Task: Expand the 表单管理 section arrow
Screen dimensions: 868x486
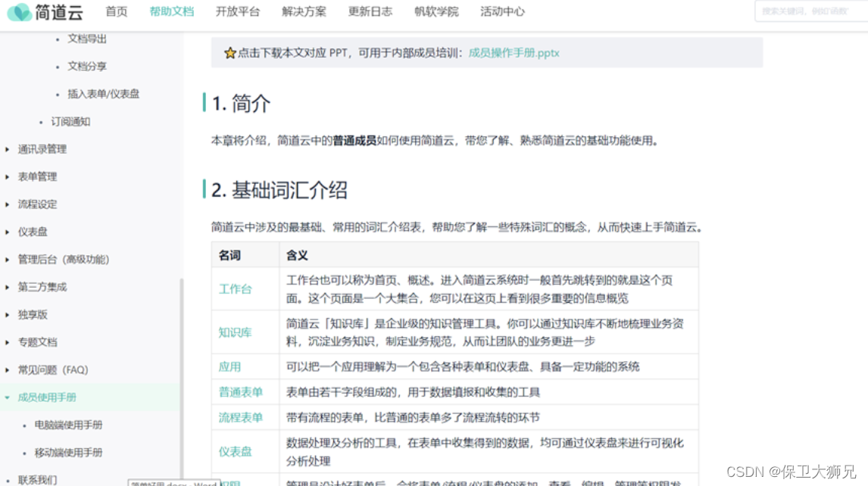Action: click(8, 177)
